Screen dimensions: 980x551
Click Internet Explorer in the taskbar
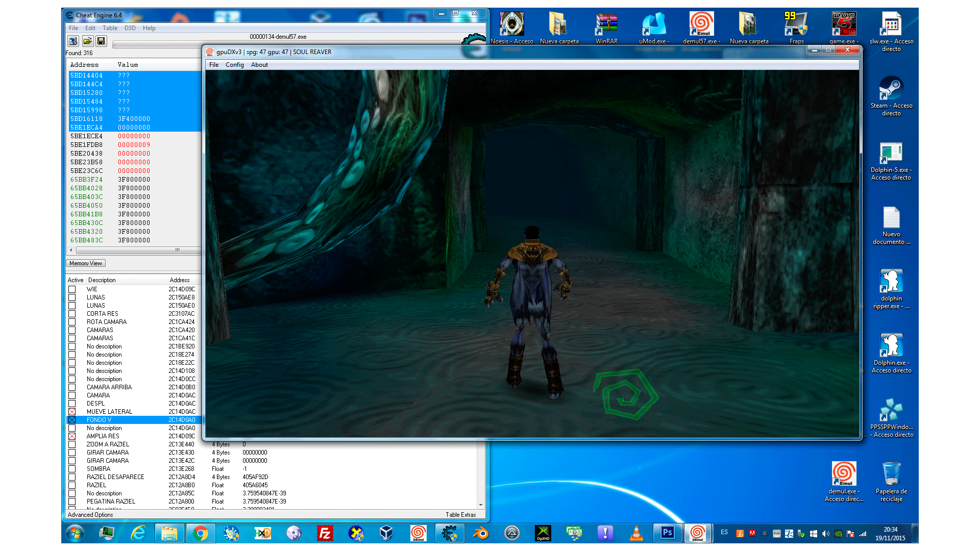(x=138, y=534)
